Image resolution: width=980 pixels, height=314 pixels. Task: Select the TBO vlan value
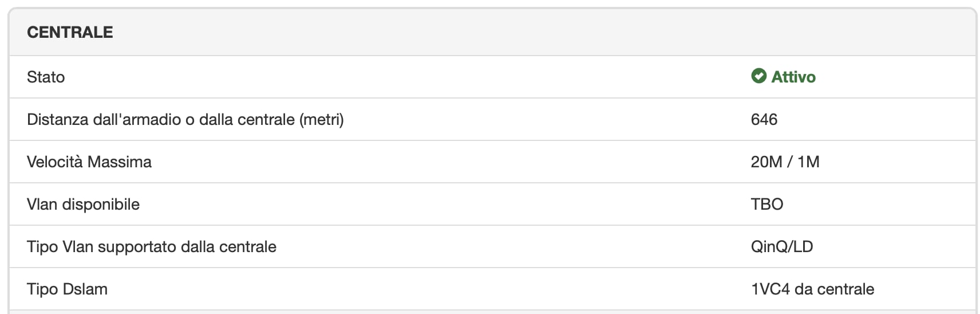(766, 204)
